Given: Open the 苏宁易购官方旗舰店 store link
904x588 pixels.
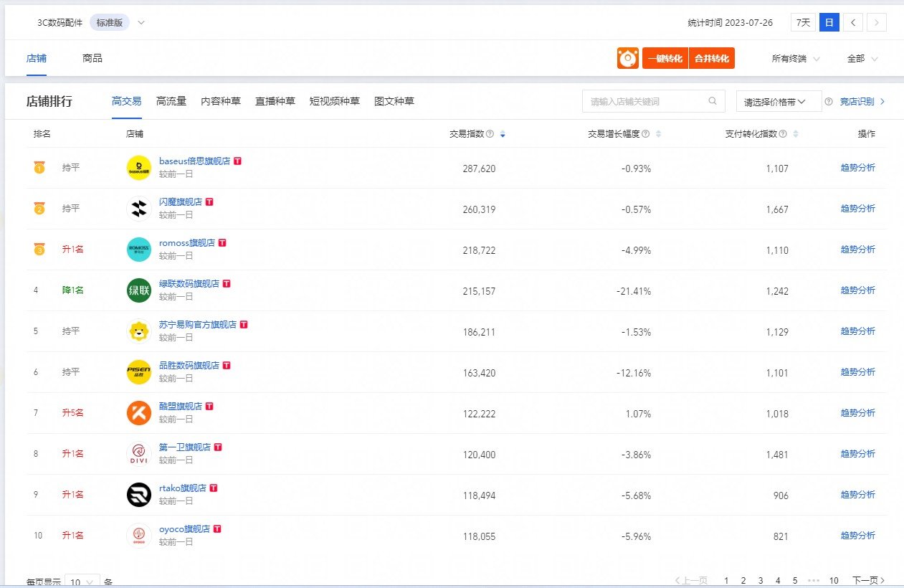Looking at the screenshot, I should click(198, 325).
